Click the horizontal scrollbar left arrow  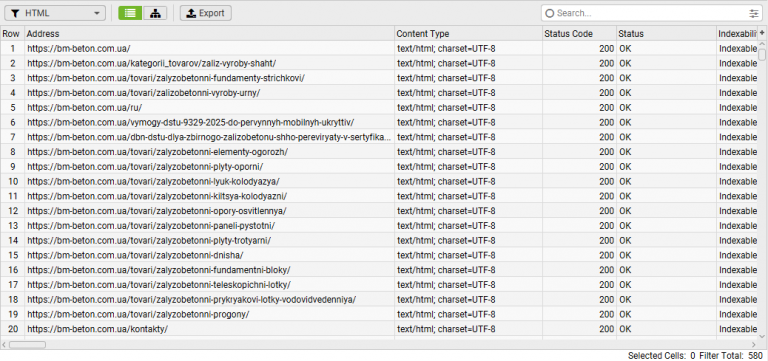click(x=4, y=345)
